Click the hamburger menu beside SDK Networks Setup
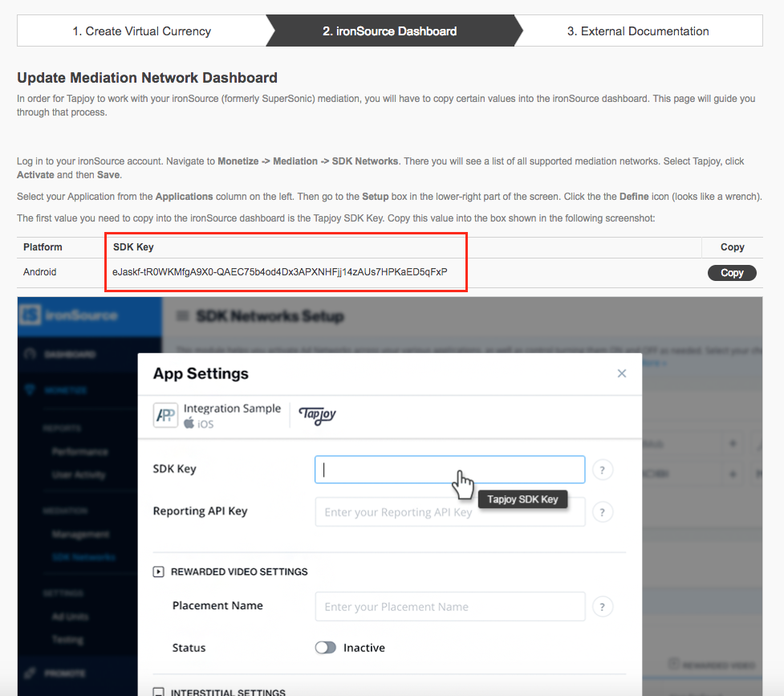Viewport: 784px width, 696px height. 182,315
